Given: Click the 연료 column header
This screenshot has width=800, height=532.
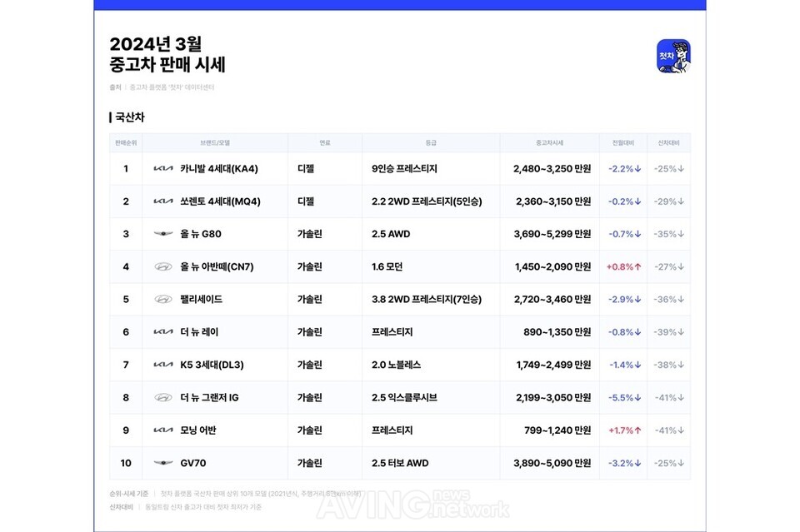Looking at the screenshot, I should (325, 143).
